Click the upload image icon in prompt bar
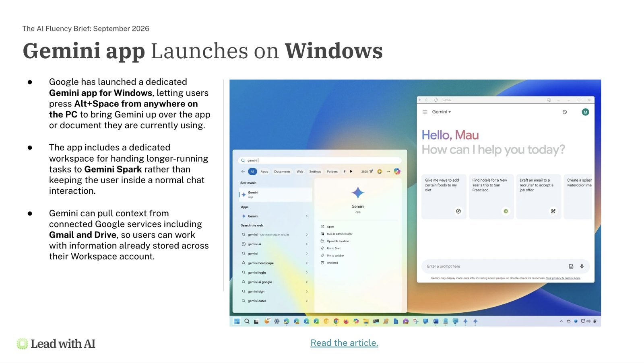Screen dimensions: 644x363 click(x=571, y=266)
